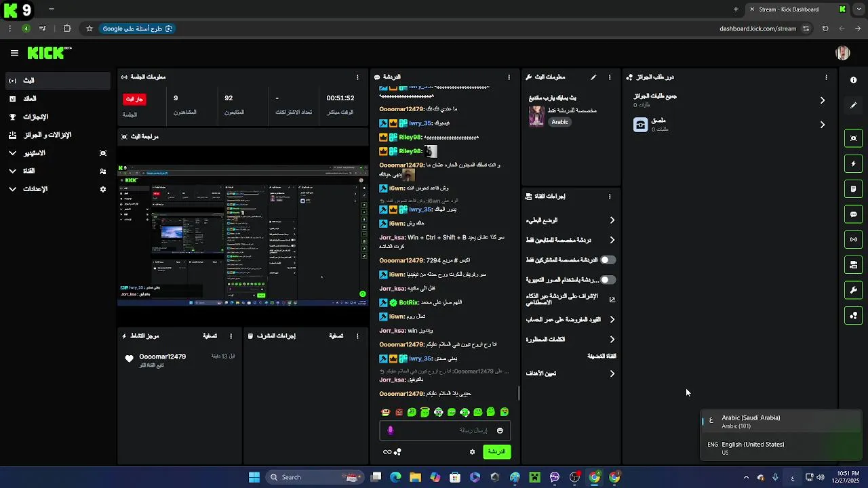The width and height of the screenshot is (868, 488).
Task: Click the purple icon in the message box
Action: point(390,430)
